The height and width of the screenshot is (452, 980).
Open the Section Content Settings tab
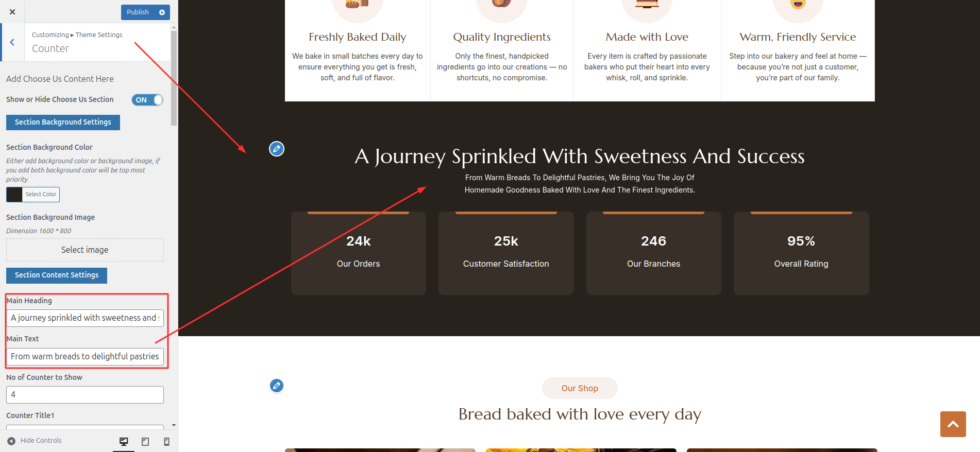point(57,275)
